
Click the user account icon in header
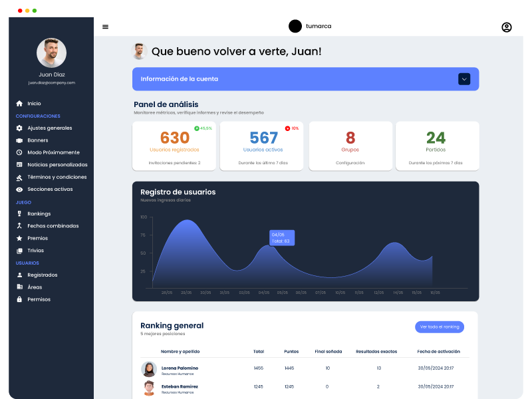(x=506, y=27)
